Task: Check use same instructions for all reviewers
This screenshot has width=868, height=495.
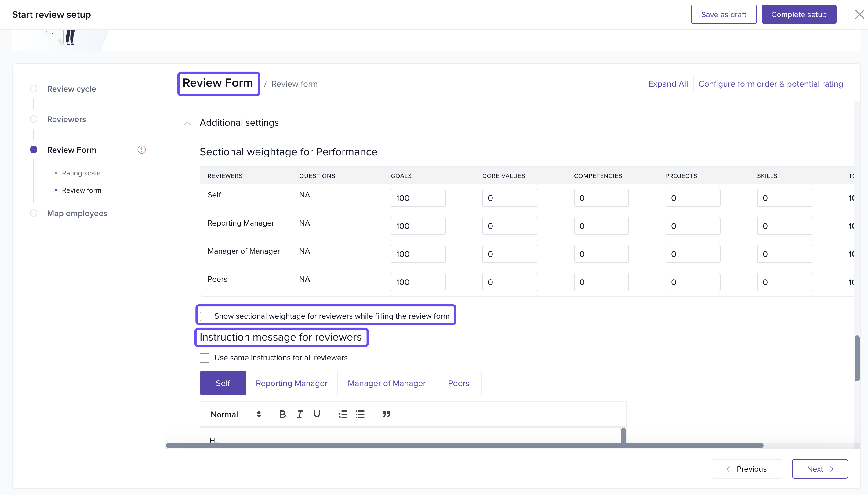Action: (x=205, y=358)
